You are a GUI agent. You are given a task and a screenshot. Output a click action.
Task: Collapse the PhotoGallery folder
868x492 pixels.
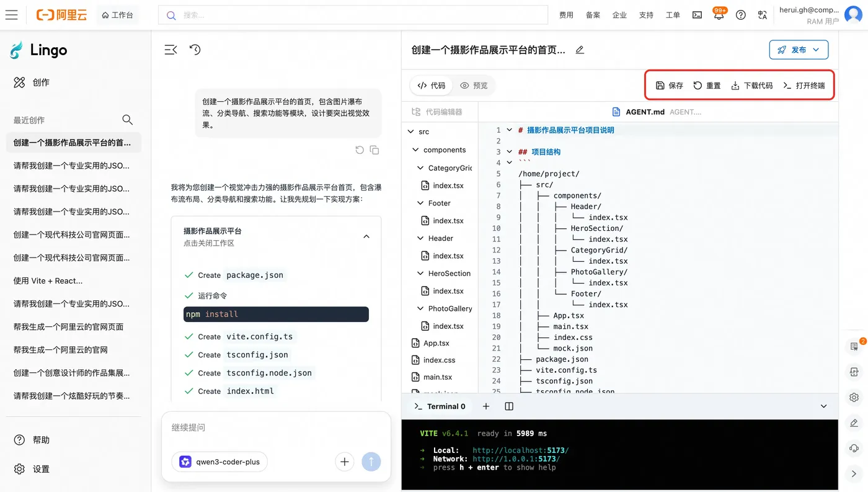[421, 308]
